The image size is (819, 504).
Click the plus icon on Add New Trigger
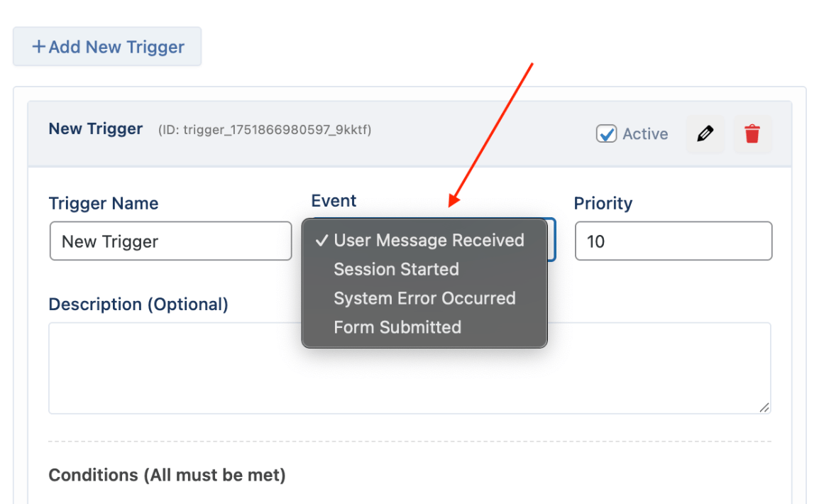[x=38, y=46]
